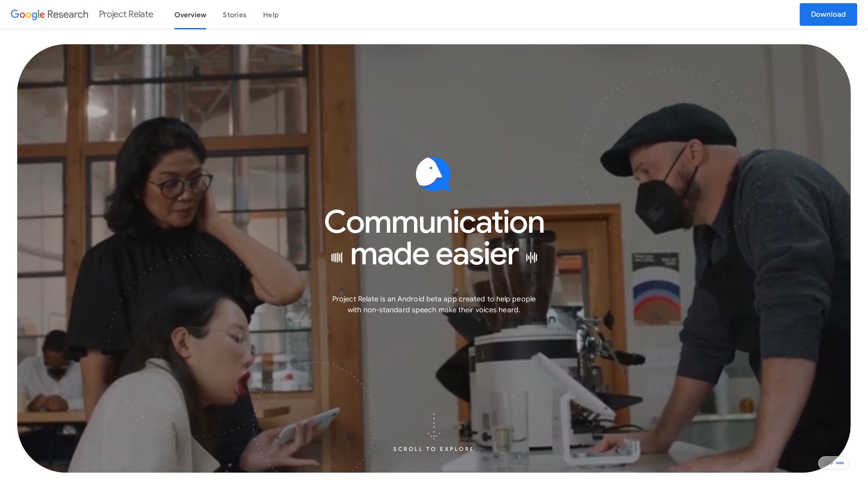Click the dotted down arrow above Scroll to Explore
Viewport: 868px width, 488px height.
point(434,427)
